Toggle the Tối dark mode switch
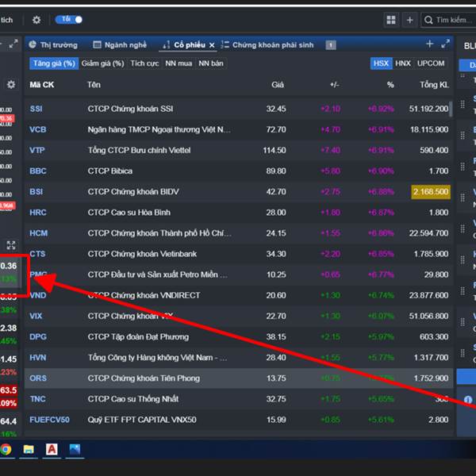The image size is (476, 476). 69,20
